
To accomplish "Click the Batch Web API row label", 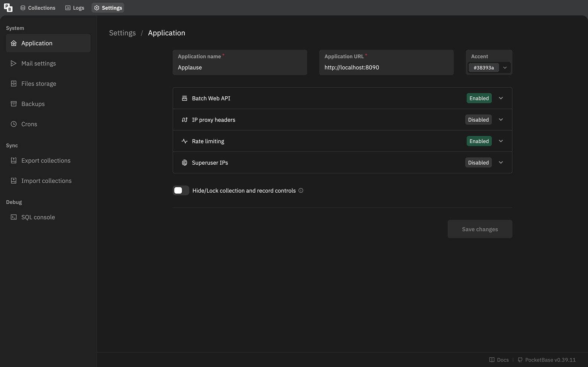I will coord(211,99).
